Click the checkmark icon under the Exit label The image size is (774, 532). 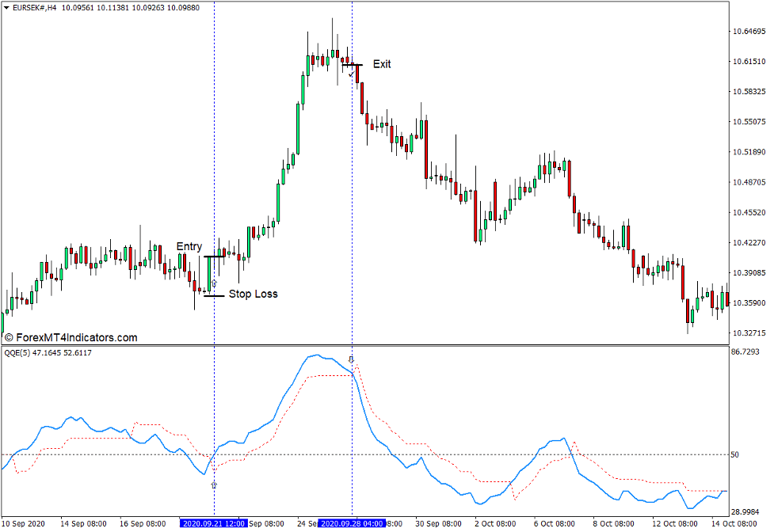pyautogui.click(x=351, y=74)
